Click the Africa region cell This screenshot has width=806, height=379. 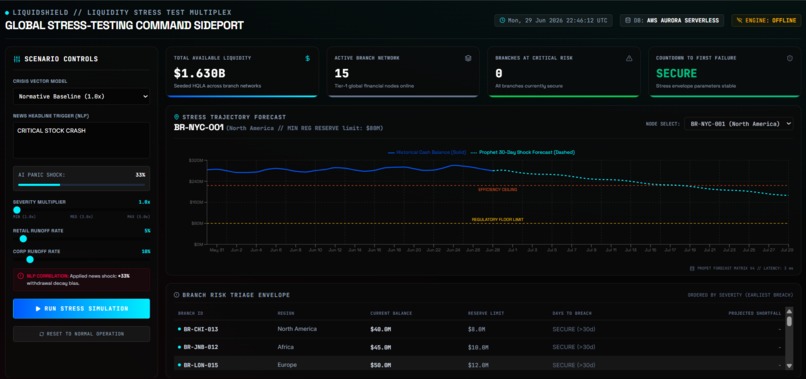click(285, 347)
